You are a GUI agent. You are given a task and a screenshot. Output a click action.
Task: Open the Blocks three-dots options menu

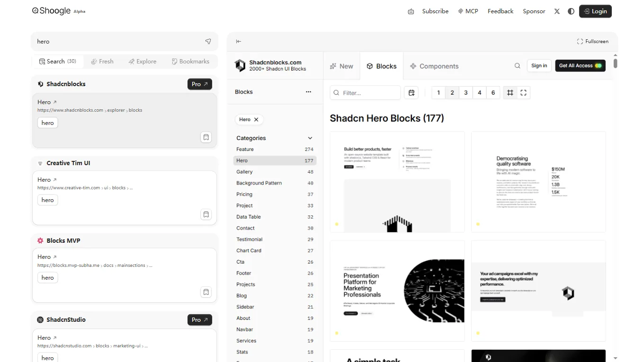(309, 92)
